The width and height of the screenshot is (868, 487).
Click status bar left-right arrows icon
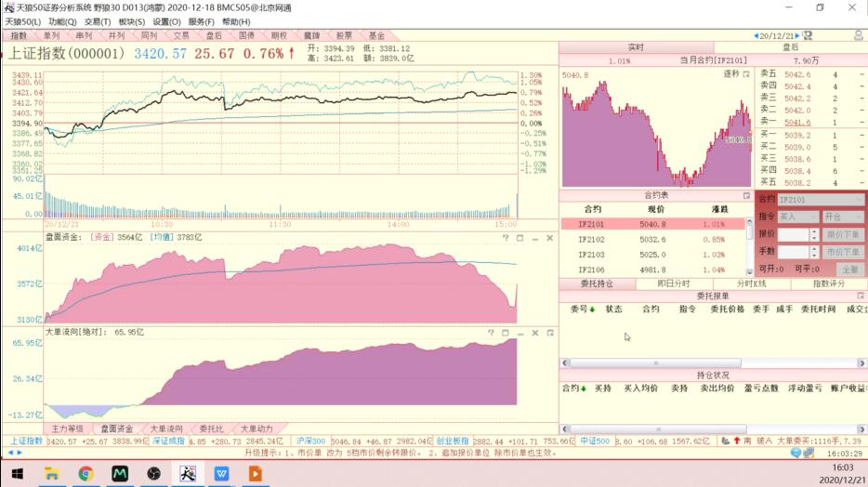point(15,453)
